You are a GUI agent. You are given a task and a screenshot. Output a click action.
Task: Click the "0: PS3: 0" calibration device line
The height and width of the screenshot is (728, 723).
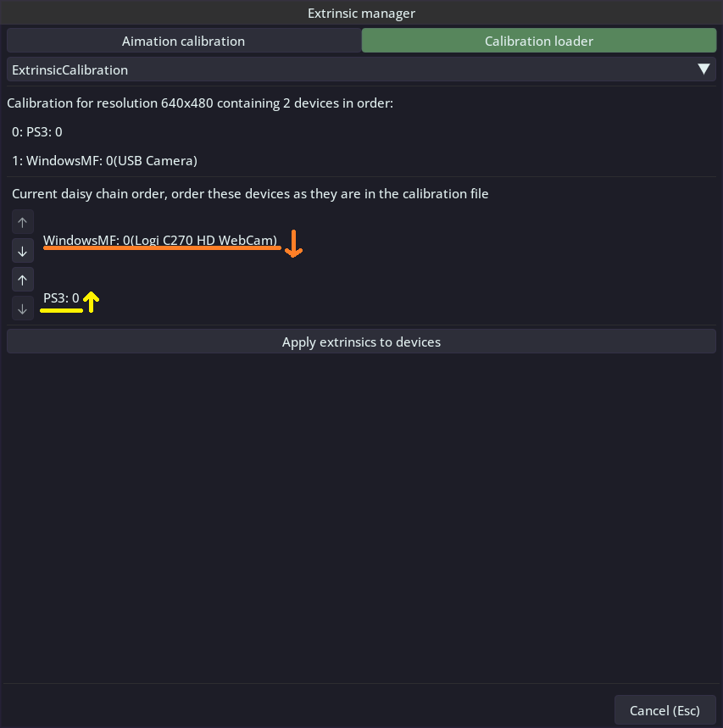(37, 132)
